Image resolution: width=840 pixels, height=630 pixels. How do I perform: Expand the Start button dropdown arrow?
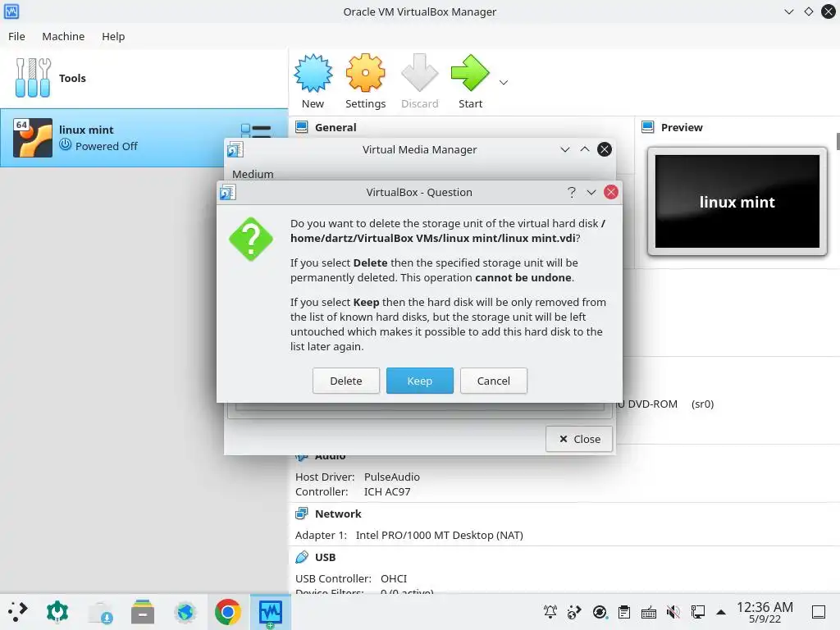504,83
